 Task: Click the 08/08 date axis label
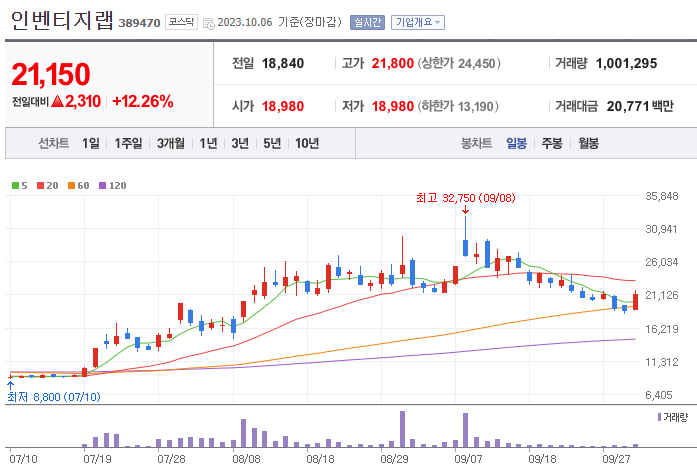[246, 459]
